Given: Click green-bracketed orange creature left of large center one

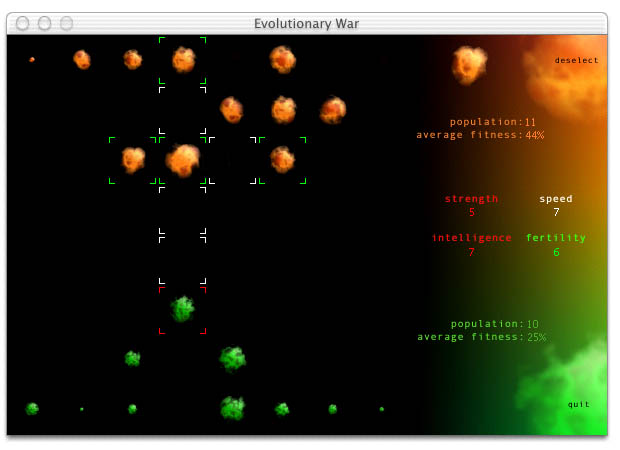Looking at the screenshot, I should 133,160.
